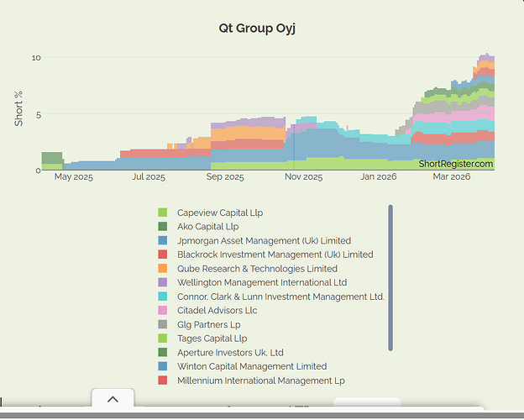Click the 'Short %' y-axis title
Viewport: 524px width, 420px height.
click(x=18, y=108)
